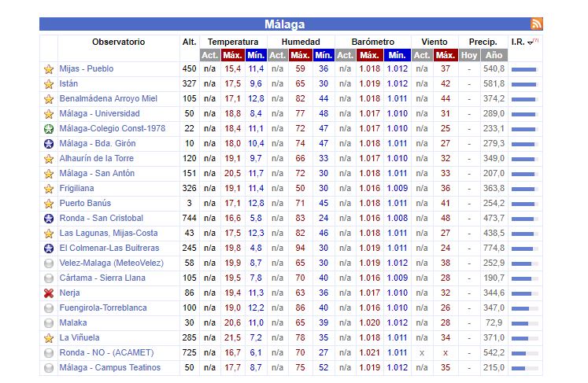
Task: Click the red X icon beside Nerja
Action: tap(49, 293)
